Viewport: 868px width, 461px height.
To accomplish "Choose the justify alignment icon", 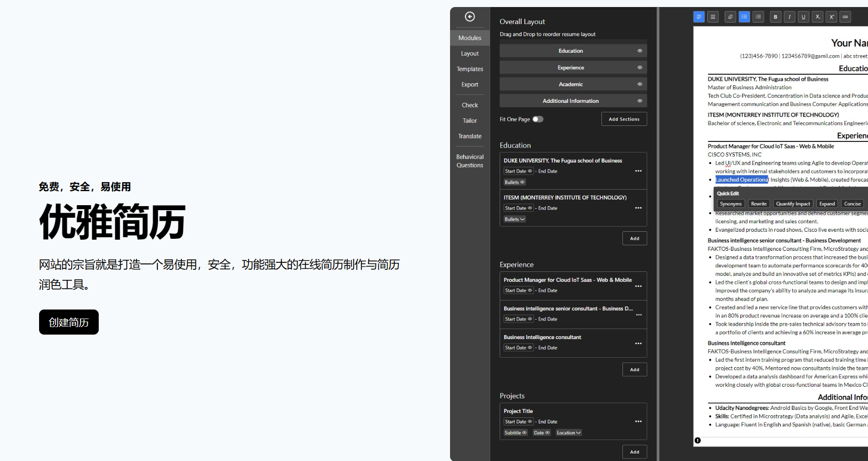I will click(x=713, y=17).
